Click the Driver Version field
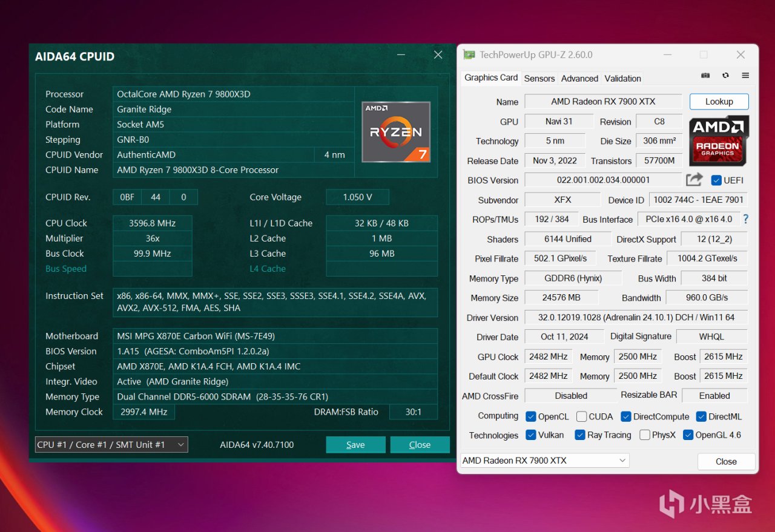Image resolution: width=775 pixels, height=532 pixels. (x=636, y=317)
